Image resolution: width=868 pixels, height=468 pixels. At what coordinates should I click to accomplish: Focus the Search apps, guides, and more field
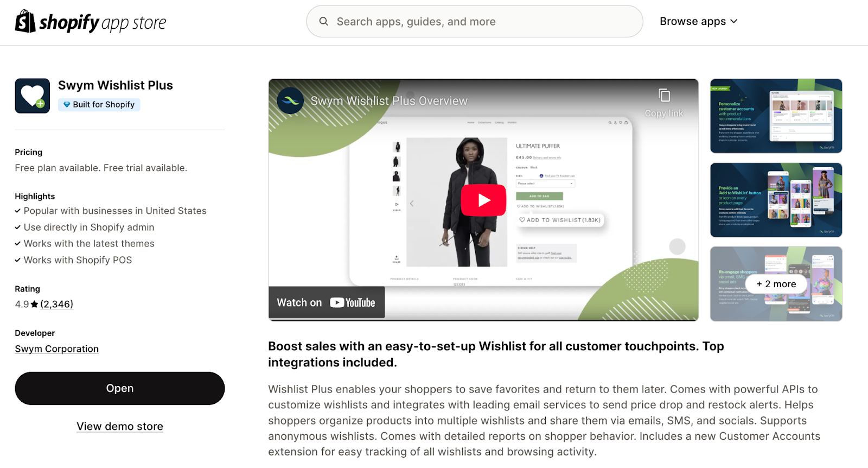[x=475, y=21]
